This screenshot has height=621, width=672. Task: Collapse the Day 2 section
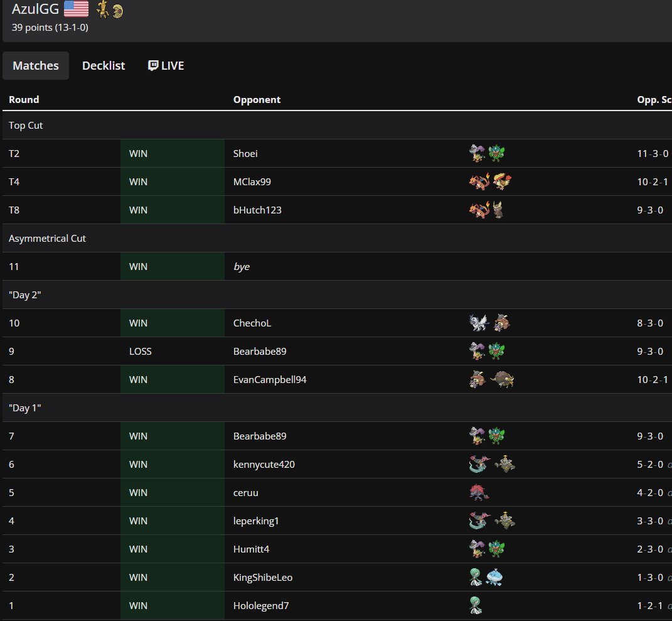tap(25, 294)
